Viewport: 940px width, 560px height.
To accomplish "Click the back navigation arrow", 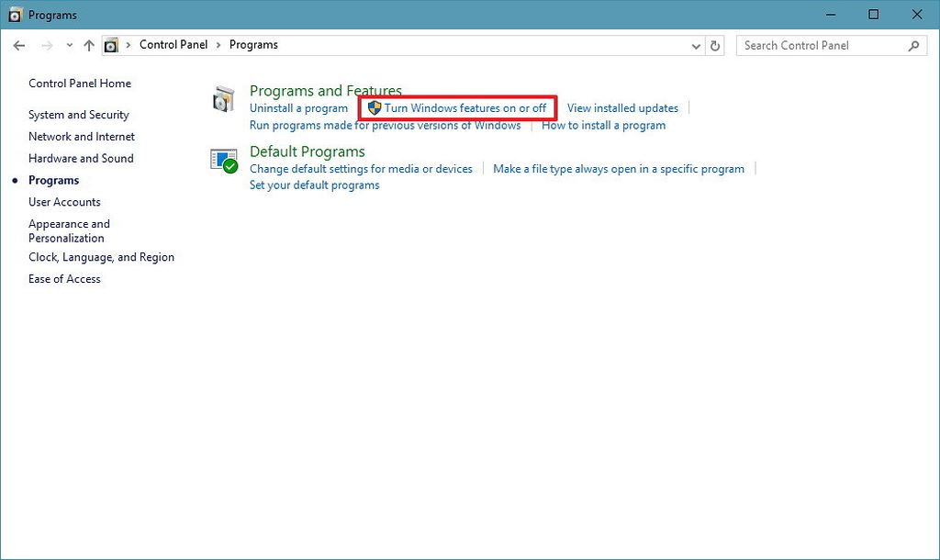I will point(18,44).
